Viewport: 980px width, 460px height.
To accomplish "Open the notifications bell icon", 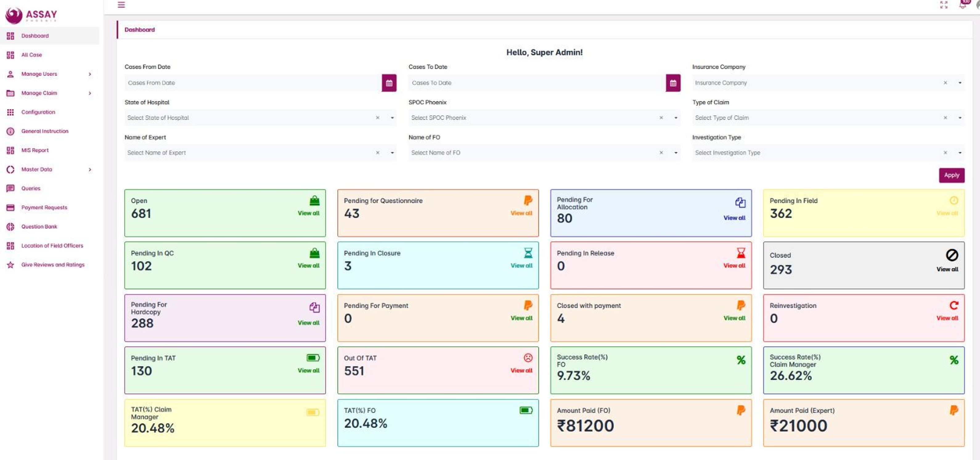I will 962,5.
